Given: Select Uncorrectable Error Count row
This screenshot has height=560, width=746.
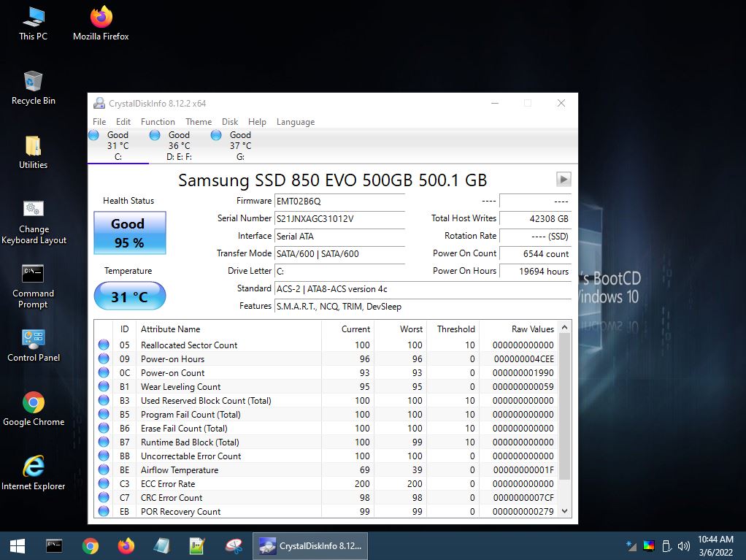Looking at the screenshot, I should click(326, 456).
